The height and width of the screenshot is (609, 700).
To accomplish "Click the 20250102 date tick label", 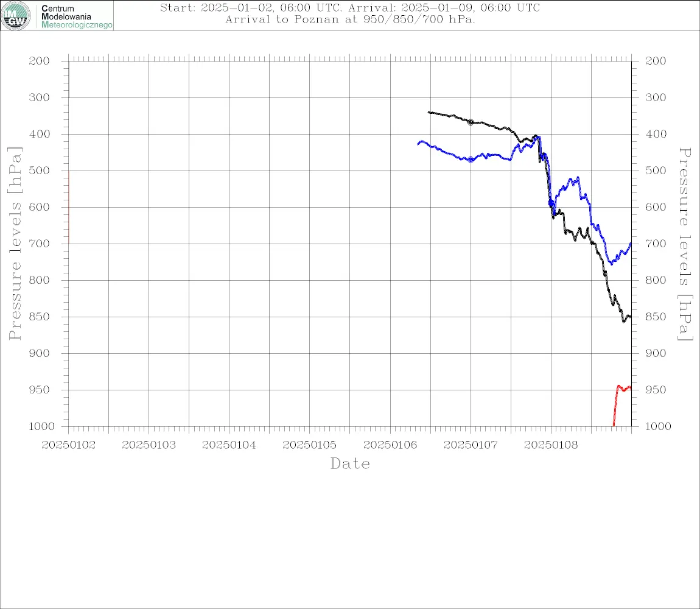I will click(x=68, y=445).
